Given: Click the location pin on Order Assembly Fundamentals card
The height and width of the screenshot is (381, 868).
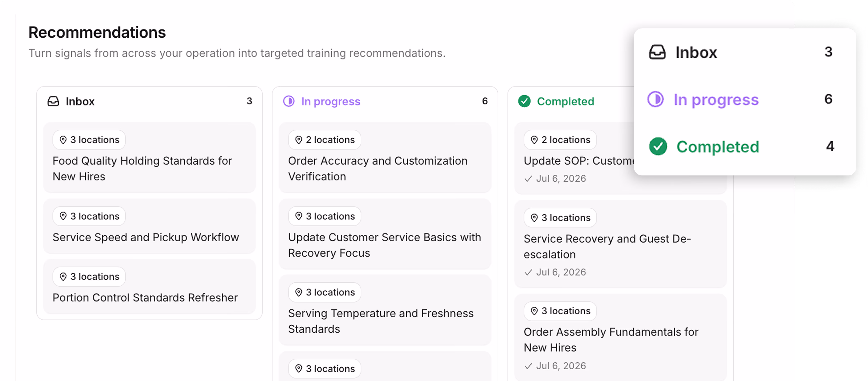Looking at the screenshot, I should [534, 311].
